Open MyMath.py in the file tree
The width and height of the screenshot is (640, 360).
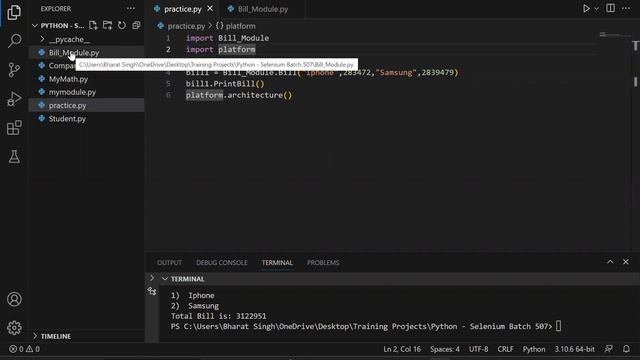68,79
